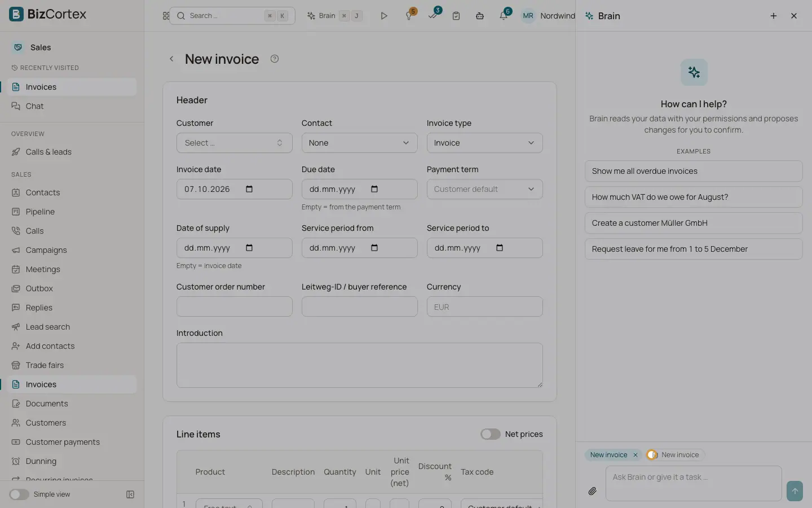Open the notifications bell icon
Image resolution: width=812 pixels, height=508 pixels.
504,16
